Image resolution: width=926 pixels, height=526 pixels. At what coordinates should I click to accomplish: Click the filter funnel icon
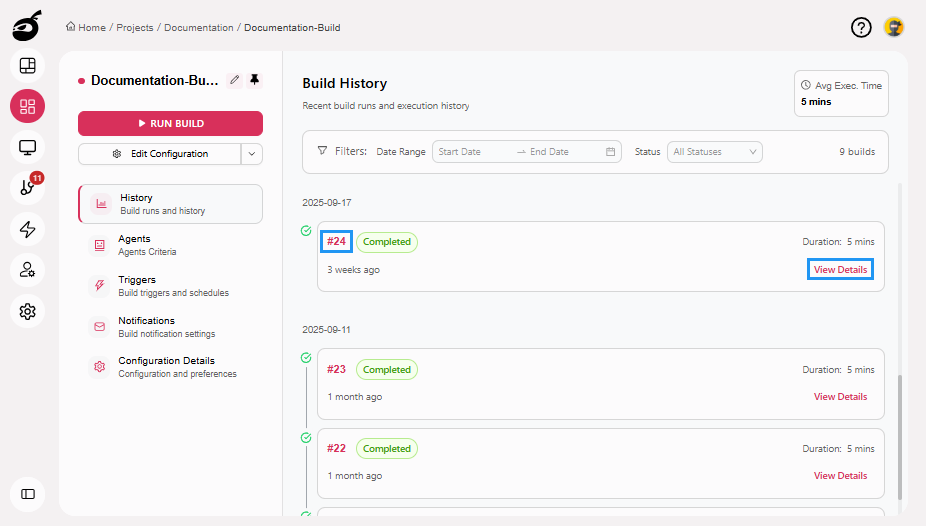[x=322, y=151]
